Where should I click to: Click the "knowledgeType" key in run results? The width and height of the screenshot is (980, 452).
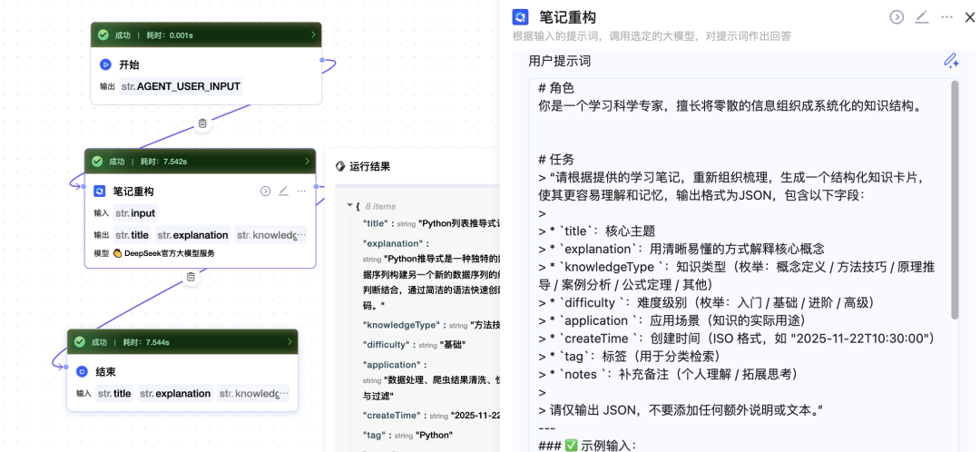403,325
